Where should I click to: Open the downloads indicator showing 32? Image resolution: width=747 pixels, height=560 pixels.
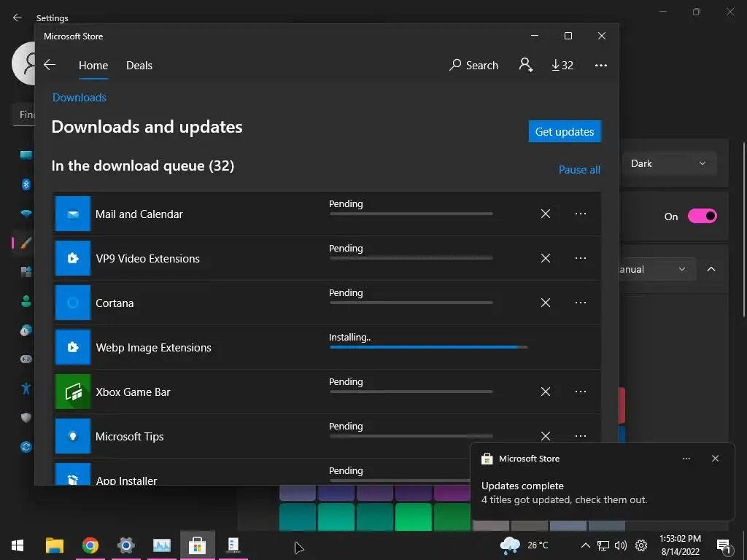pyautogui.click(x=562, y=65)
